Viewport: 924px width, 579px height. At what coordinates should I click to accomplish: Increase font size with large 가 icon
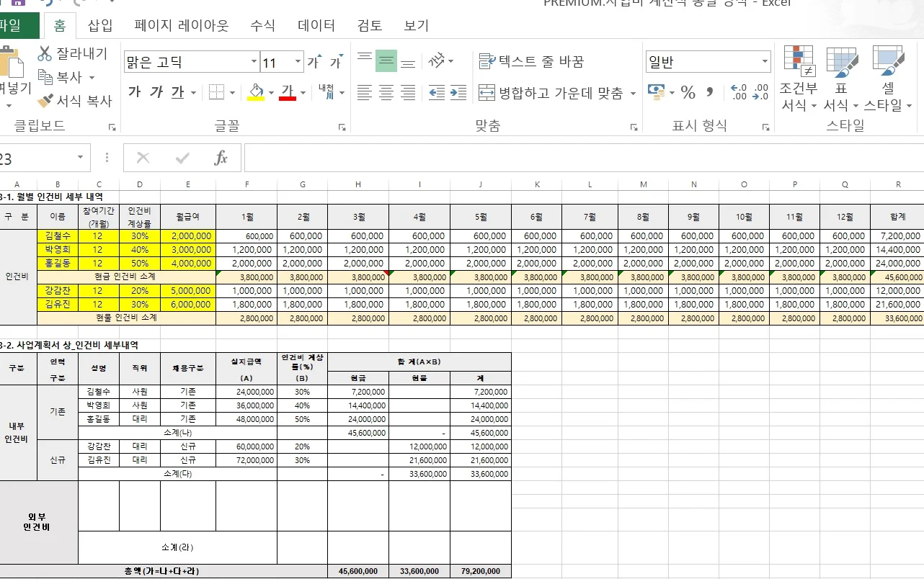(314, 62)
